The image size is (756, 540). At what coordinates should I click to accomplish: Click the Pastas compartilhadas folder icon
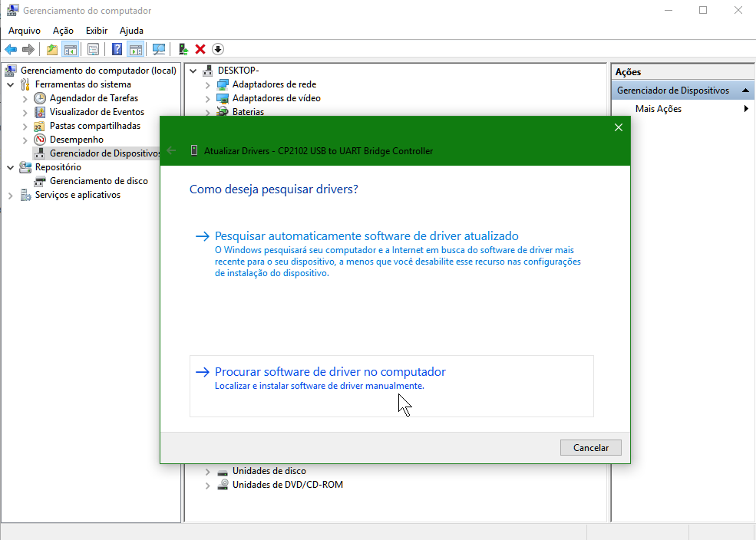tap(40, 127)
